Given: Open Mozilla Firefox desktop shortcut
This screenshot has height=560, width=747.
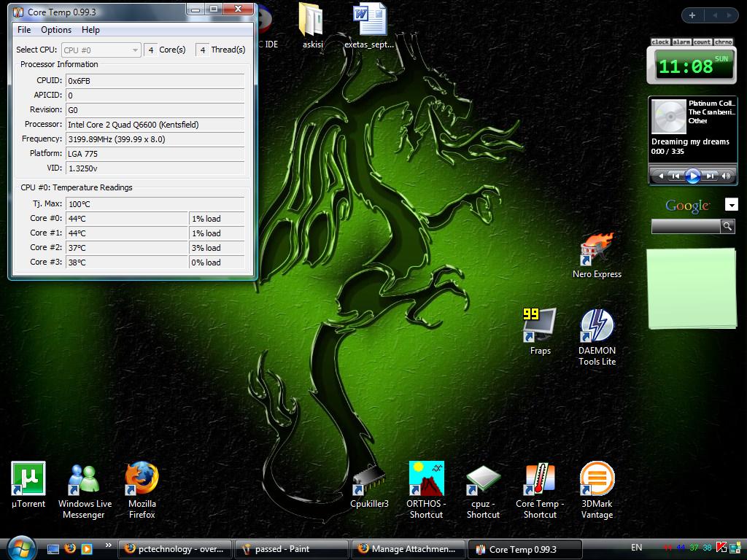Looking at the screenshot, I should [x=142, y=479].
